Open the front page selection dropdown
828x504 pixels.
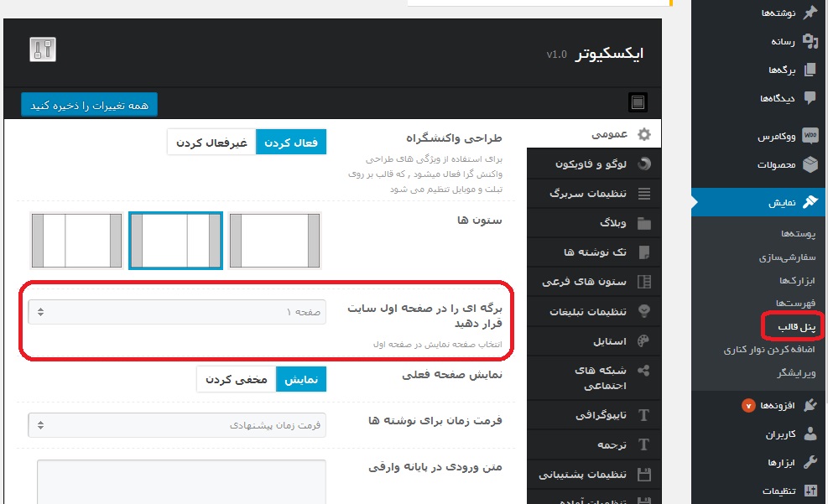tap(177, 312)
